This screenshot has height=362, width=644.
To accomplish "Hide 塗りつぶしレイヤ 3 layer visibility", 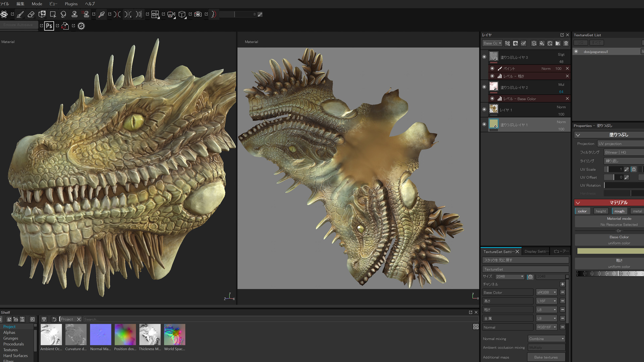I will (x=484, y=57).
